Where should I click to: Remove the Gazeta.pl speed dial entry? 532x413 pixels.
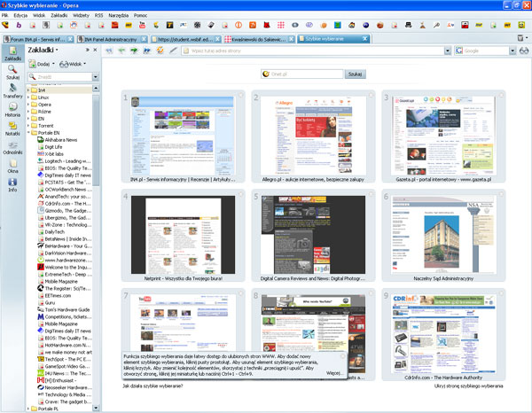(502, 96)
